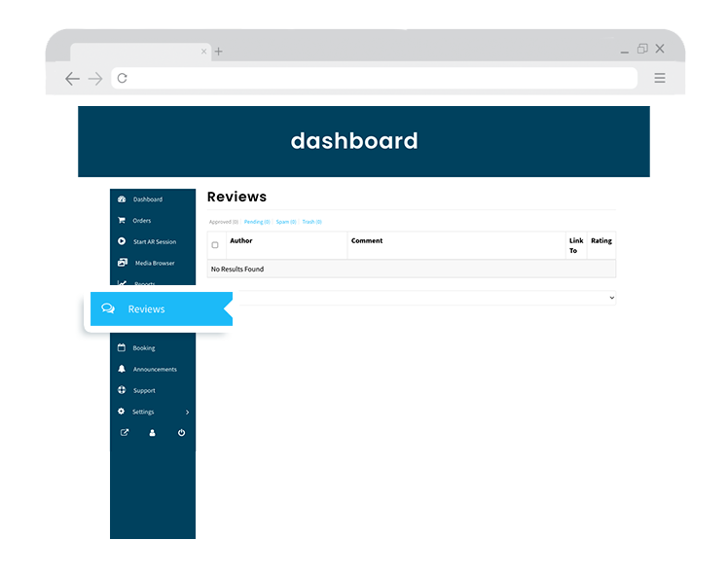
Task: Click the Media Browser images icon
Action: 123,263
